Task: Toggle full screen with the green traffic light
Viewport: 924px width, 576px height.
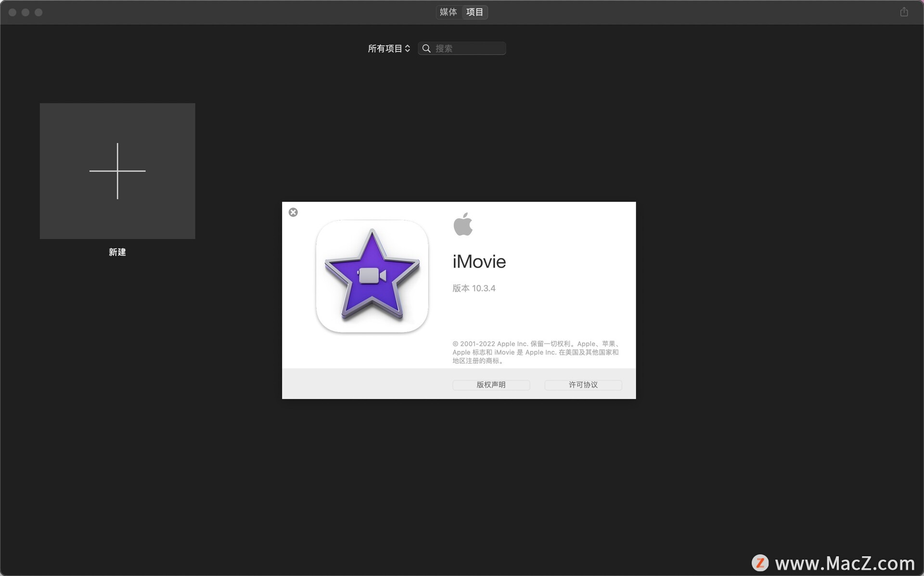Action: [x=38, y=12]
